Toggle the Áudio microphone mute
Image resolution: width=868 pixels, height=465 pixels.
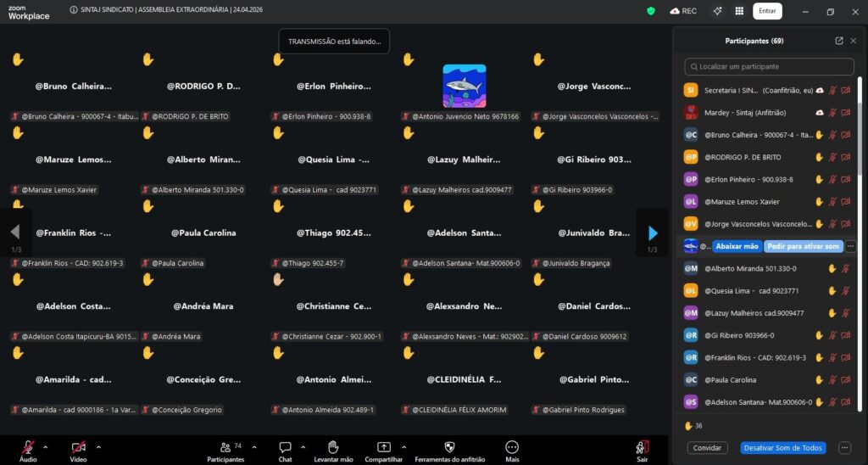28,446
